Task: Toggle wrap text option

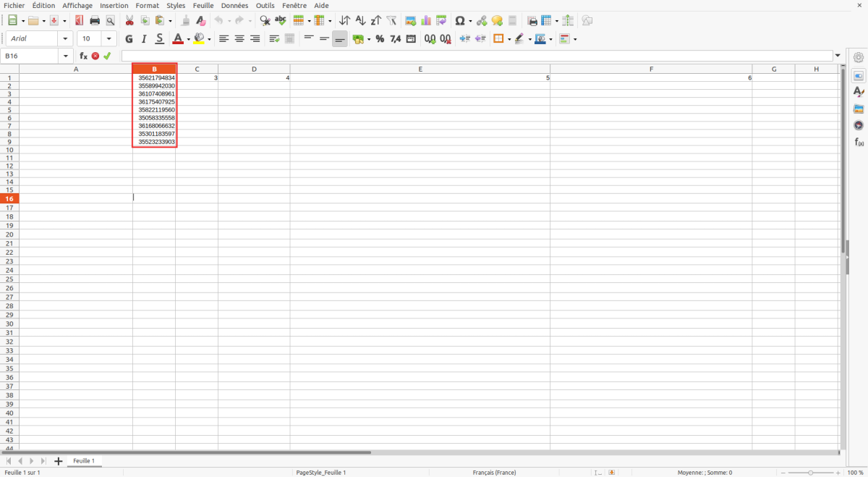Action: [x=274, y=39]
